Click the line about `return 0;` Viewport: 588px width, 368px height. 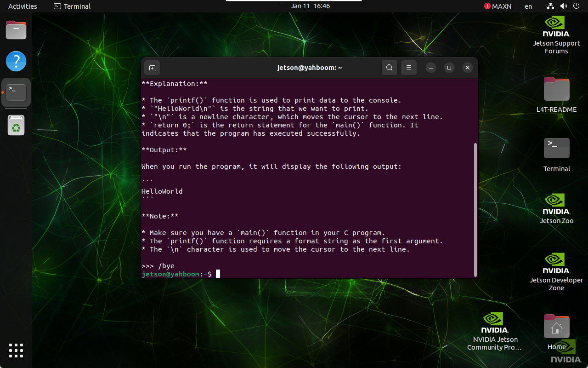pos(280,125)
